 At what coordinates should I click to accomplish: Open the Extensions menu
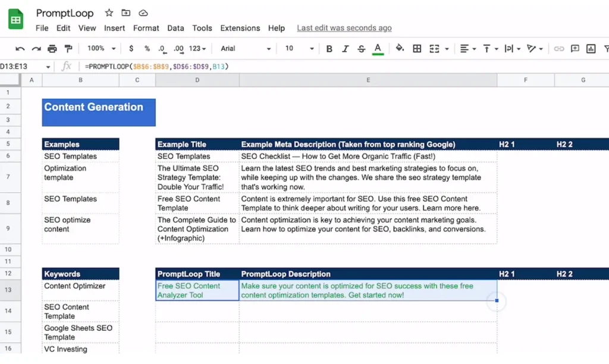pos(240,28)
